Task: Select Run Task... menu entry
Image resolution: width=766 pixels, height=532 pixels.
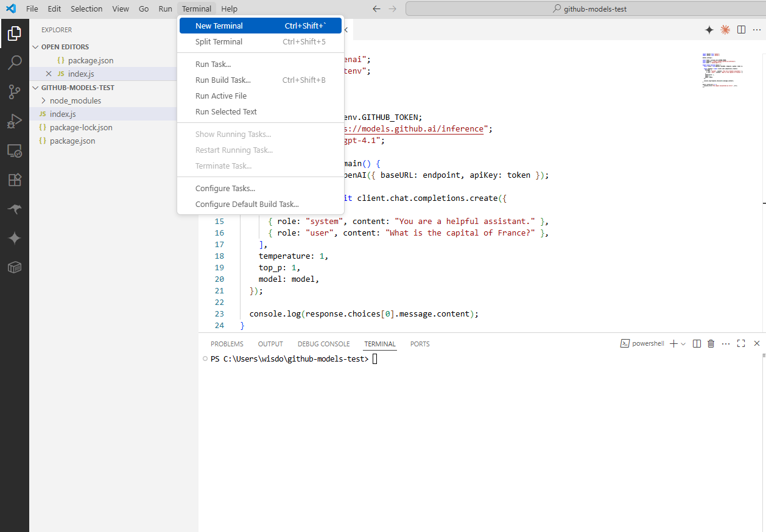Action: coord(261,65)
